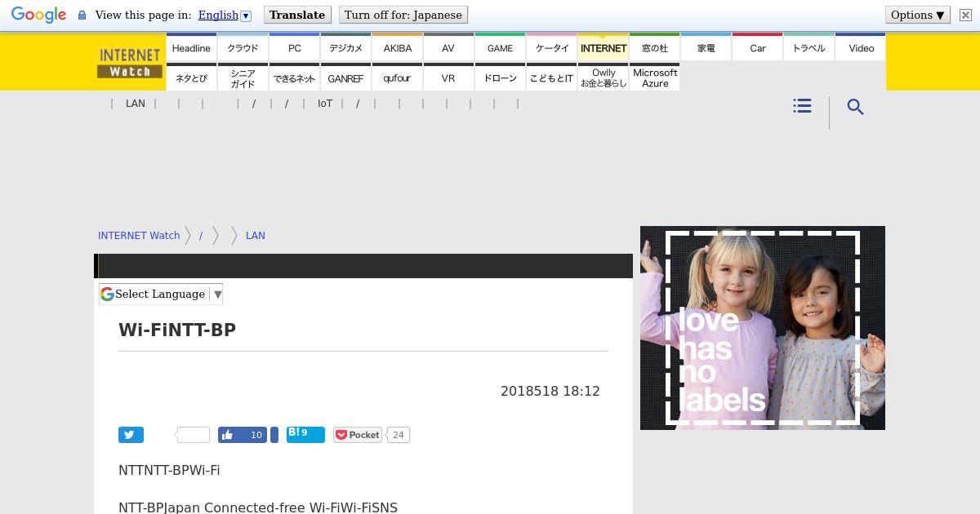
Task: Open the ドローン section
Action: click(x=500, y=78)
